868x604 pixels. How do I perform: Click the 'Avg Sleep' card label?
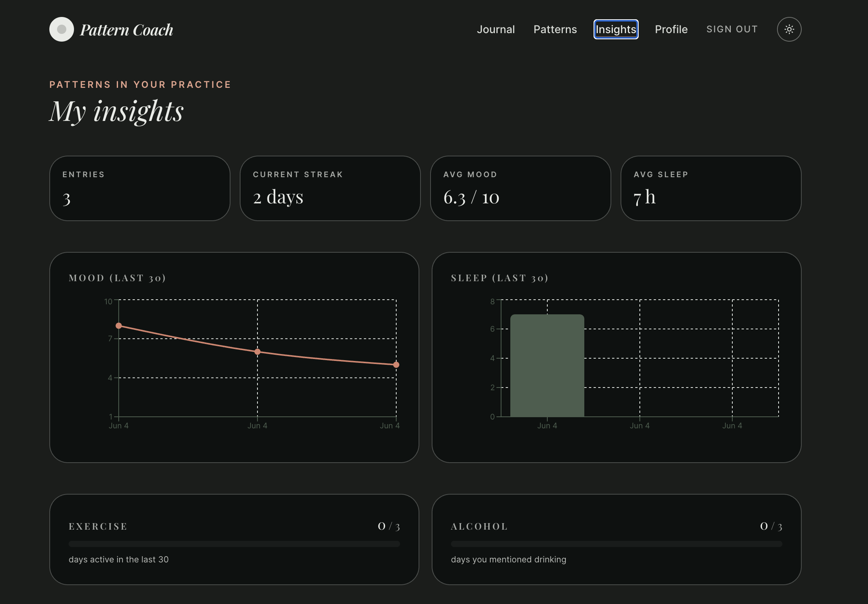point(661,174)
